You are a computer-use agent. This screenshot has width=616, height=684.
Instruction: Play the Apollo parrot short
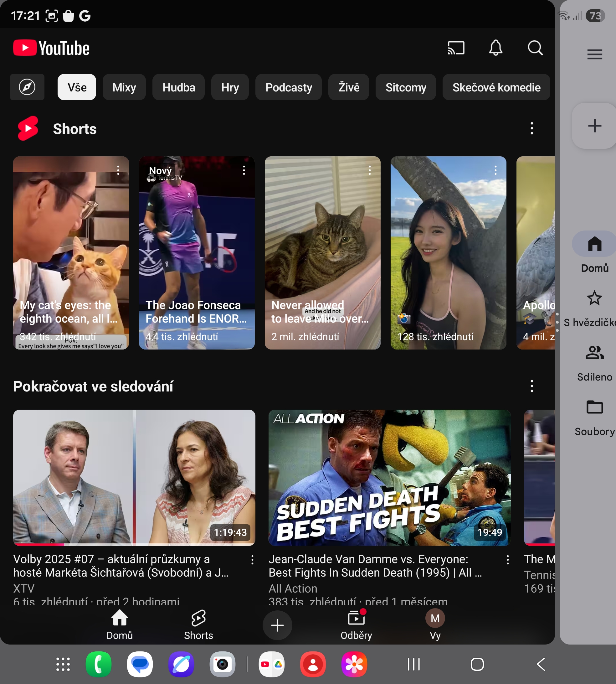pyautogui.click(x=536, y=253)
